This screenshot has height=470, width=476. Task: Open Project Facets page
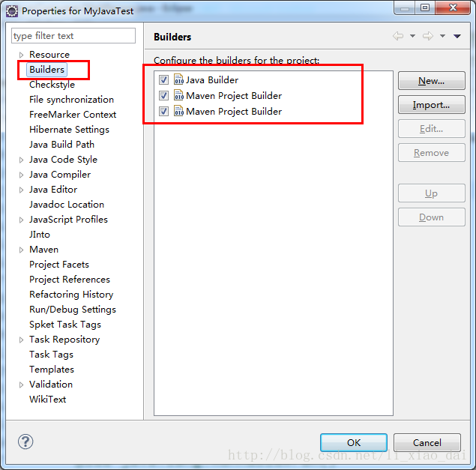[x=59, y=265]
